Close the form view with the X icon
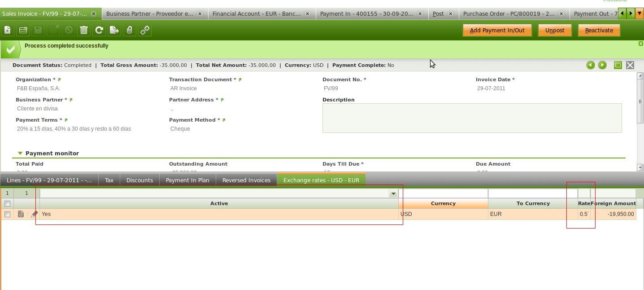This screenshot has width=644, height=290. [630, 65]
